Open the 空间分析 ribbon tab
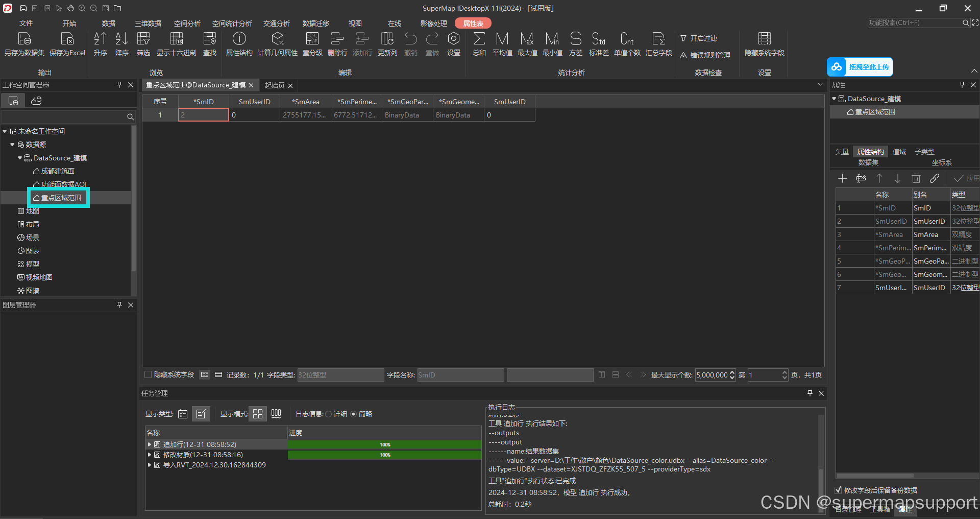Image resolution: width=980 pixels, height=519 pixels. [187, 23]
